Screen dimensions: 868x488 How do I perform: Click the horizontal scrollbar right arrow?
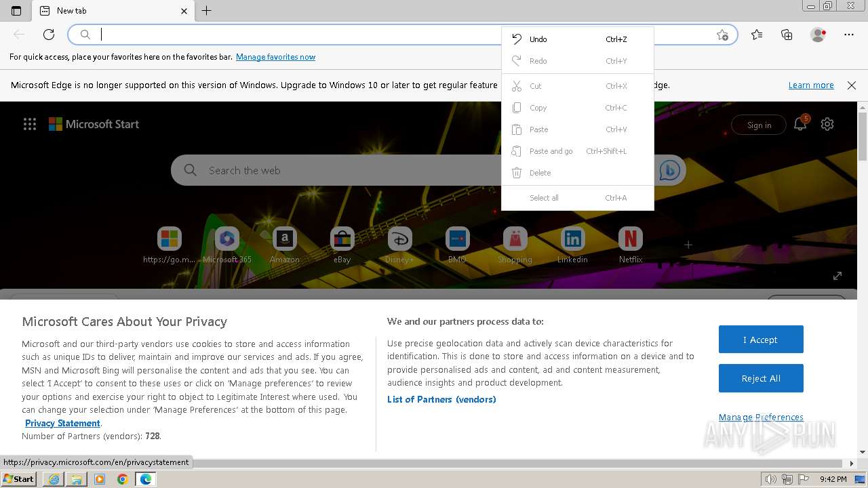tap(852, 464)
